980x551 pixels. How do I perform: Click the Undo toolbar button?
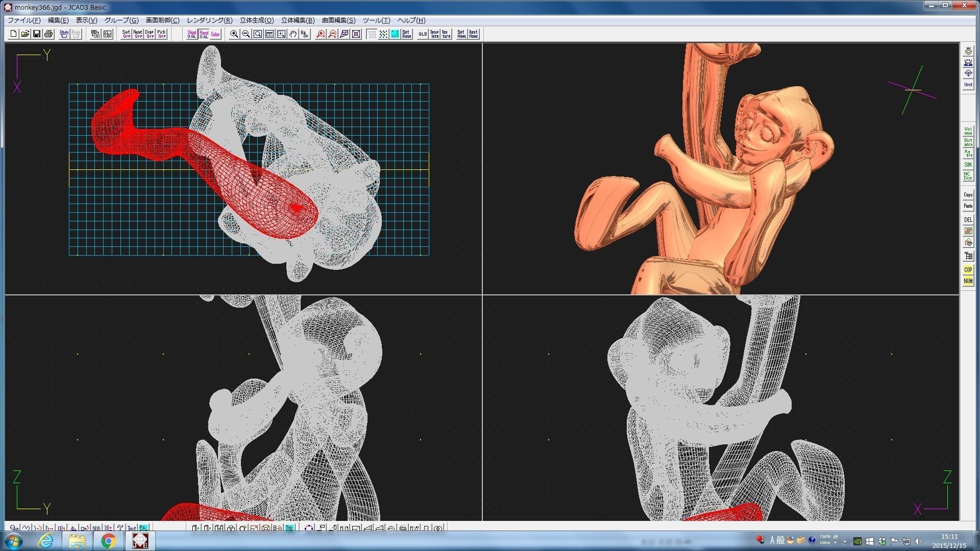click(x=64, y=34)
